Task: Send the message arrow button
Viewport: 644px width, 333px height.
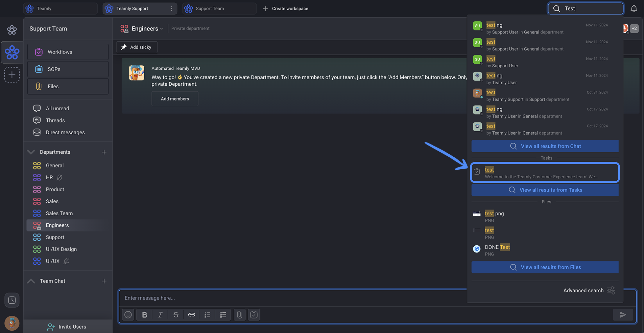Action: click(x=623, y=315)
